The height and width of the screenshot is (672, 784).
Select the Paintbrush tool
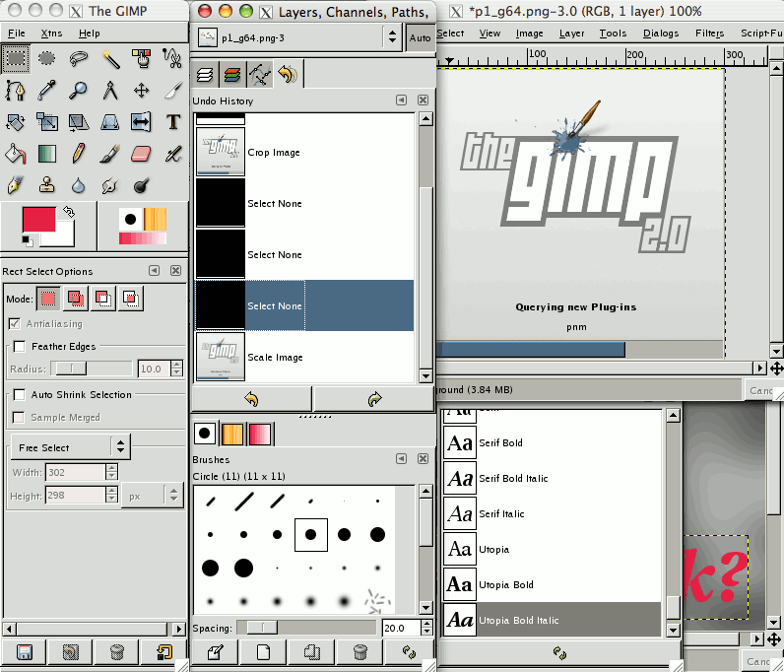pyautogui.click(x=110, y=154)
